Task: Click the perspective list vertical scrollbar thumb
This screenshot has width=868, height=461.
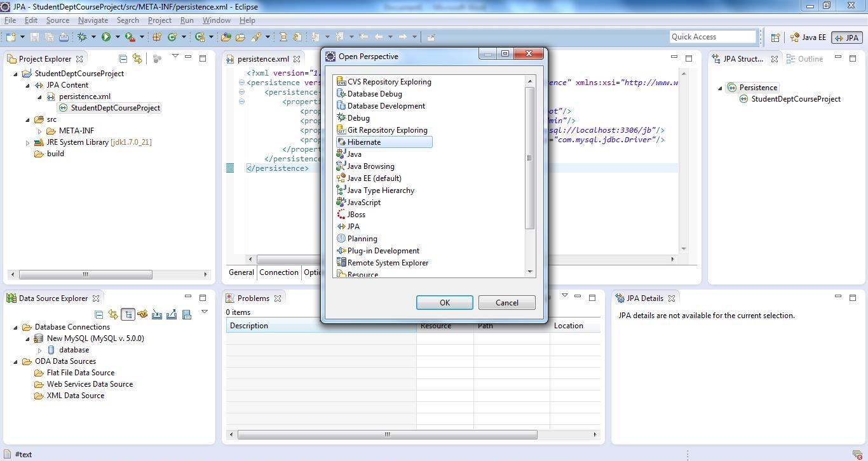Action: [x=530, y=158]
